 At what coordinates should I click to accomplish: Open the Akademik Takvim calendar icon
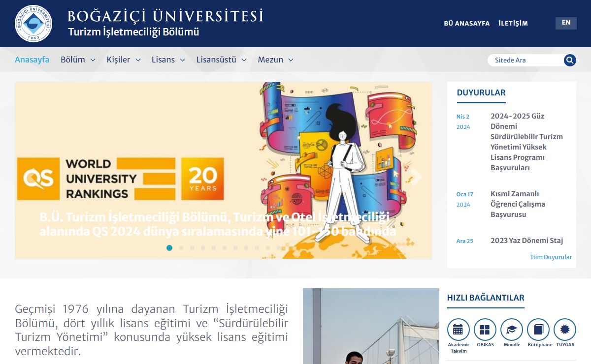point(459,330)
